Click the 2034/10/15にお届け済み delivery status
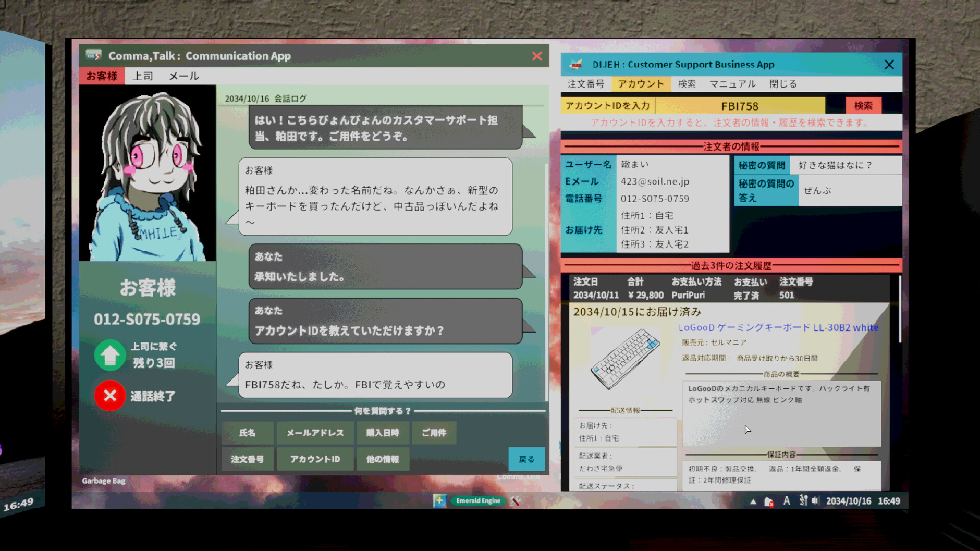Image resolution: width=980 pixels, height=551 pixels. pos(637,312)
